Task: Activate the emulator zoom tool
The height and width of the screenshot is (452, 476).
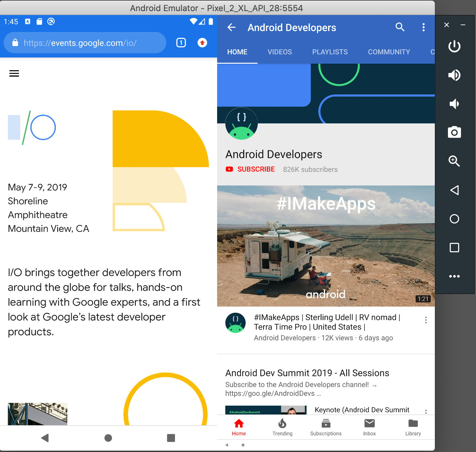Action: [x=454, y=161]
